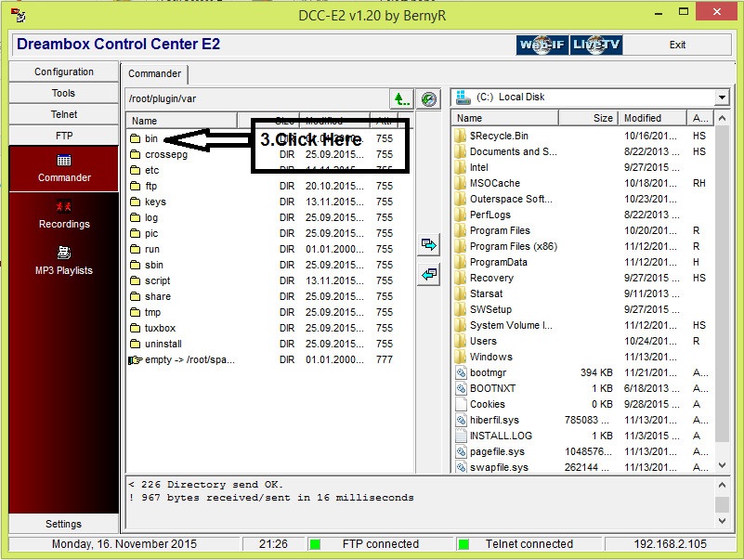744x560 pixels.
Task: Copy file to local disk arrow icon
Action: click(429, 245)
